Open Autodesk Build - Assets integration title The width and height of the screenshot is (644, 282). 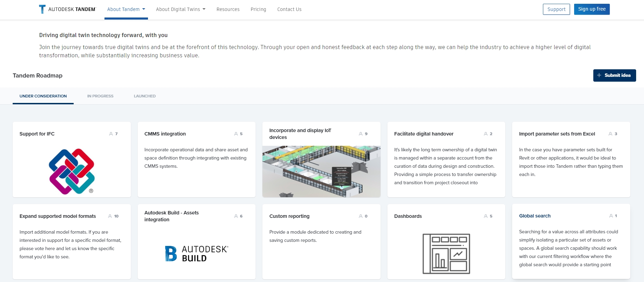click(x=172, y=216)
